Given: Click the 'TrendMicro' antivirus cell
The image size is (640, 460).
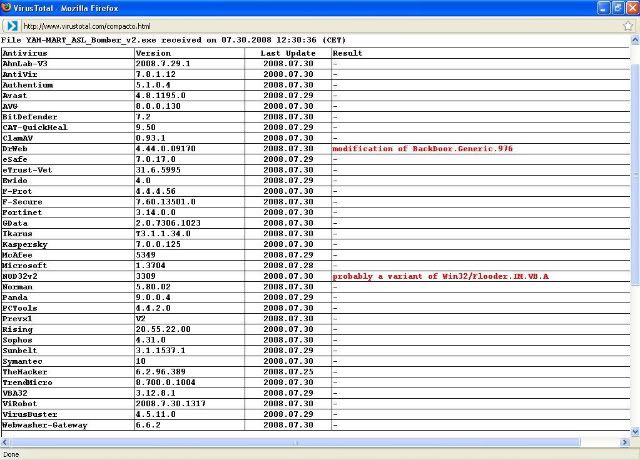Looking at the screenshot, I should click(68, 382).
